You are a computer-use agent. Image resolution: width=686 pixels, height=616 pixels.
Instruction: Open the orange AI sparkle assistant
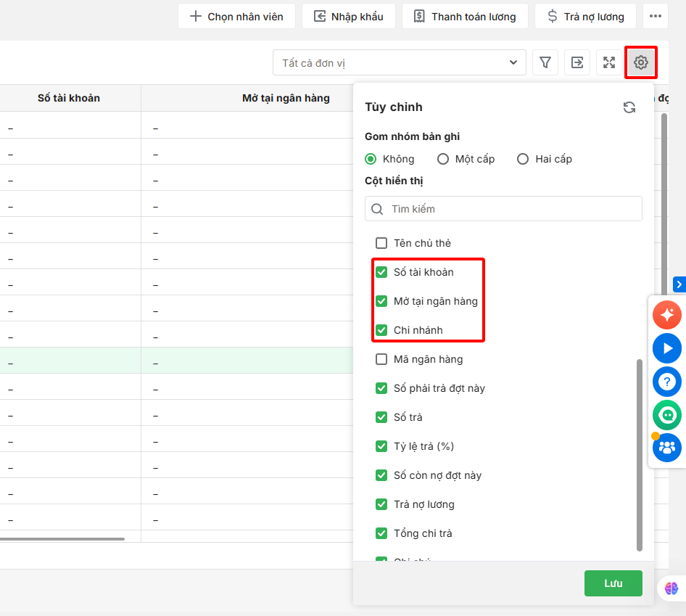(666, 315)
